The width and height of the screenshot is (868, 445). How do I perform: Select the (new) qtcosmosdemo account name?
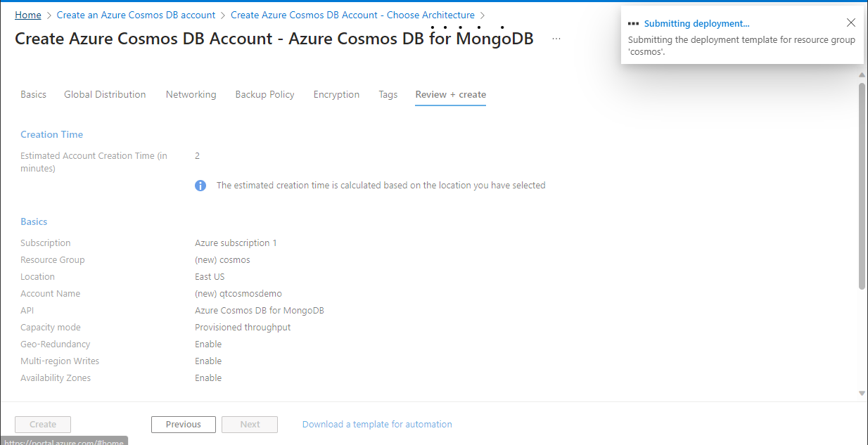tap(238, 293)
